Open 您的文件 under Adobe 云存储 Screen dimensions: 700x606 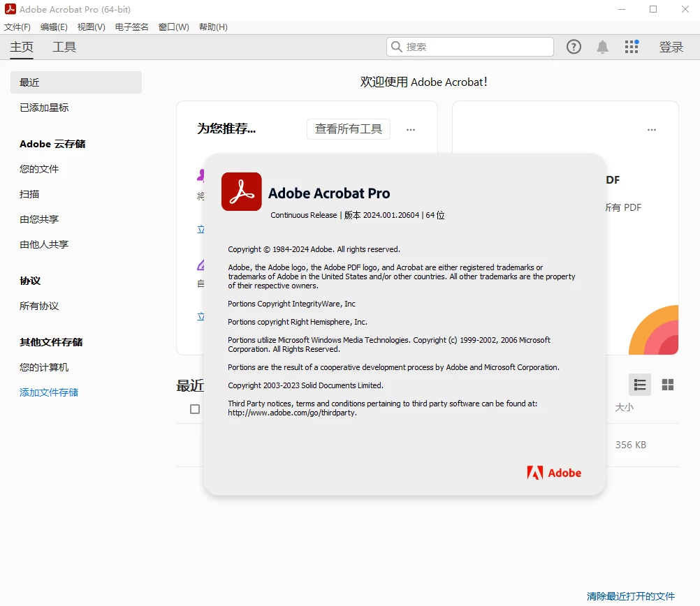pyautogui.click(x=39, y=169)
